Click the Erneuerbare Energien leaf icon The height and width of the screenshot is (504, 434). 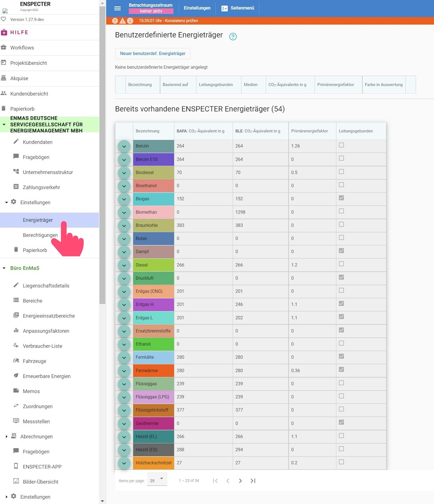tap(16, 376)
